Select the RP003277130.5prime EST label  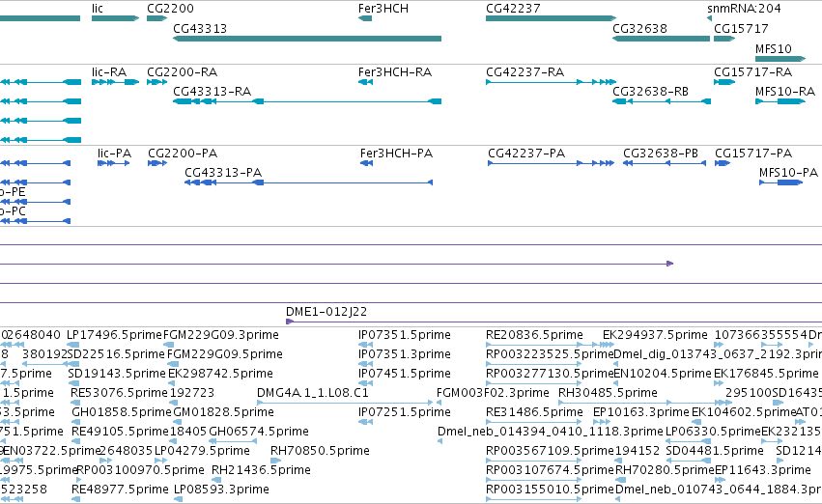click(x=550, y=373)
